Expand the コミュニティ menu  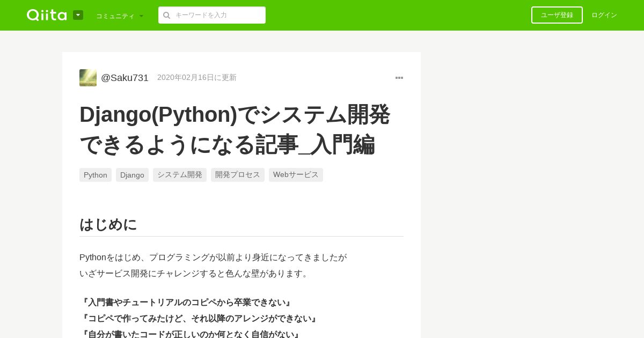[x=120, y=16]
